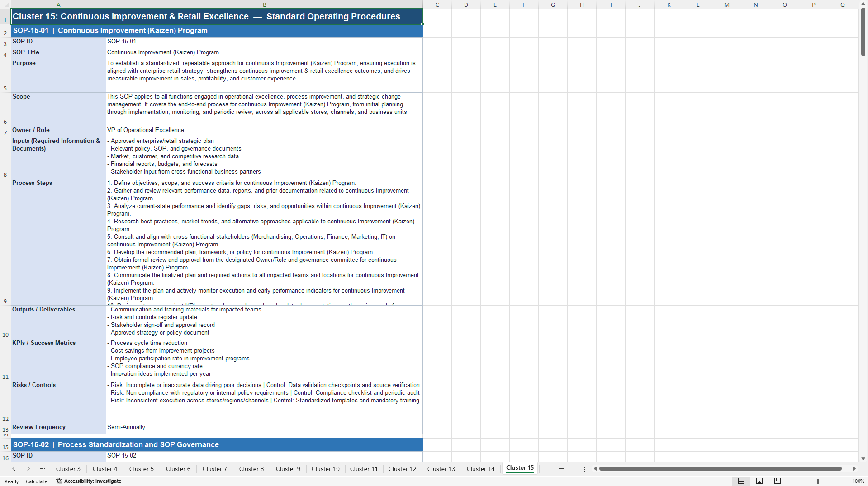Open Accessibility: Investigate checker

(89, 481)
